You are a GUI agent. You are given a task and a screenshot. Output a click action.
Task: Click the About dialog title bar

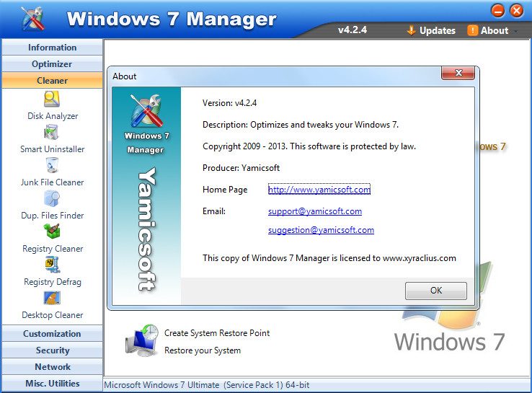275,76
